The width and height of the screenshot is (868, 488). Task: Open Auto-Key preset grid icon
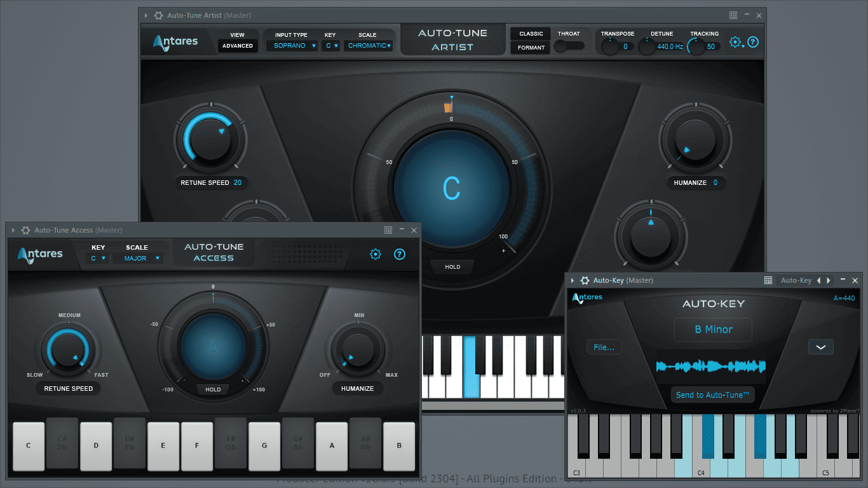tap(768, 280)
